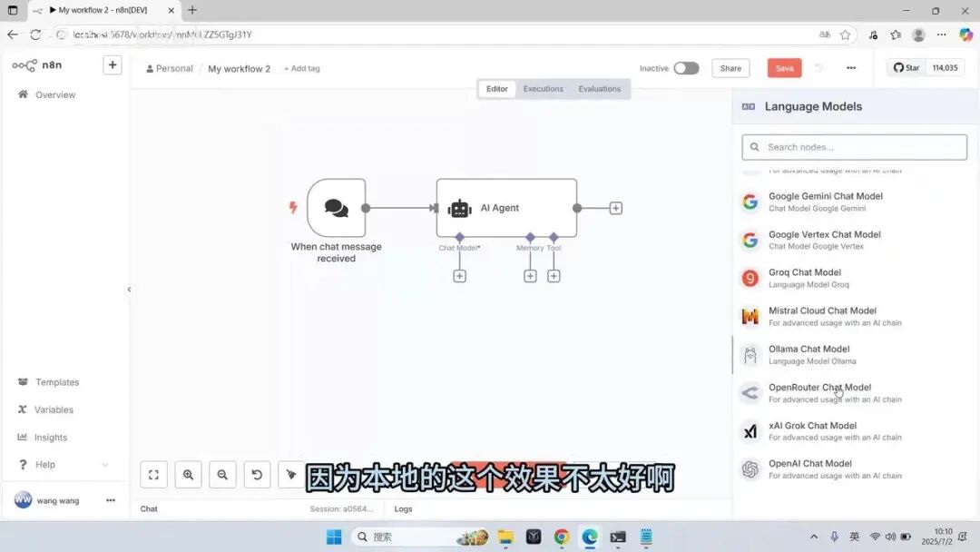
Task: Go back in browser history
Action: click(x=13, y=35)
